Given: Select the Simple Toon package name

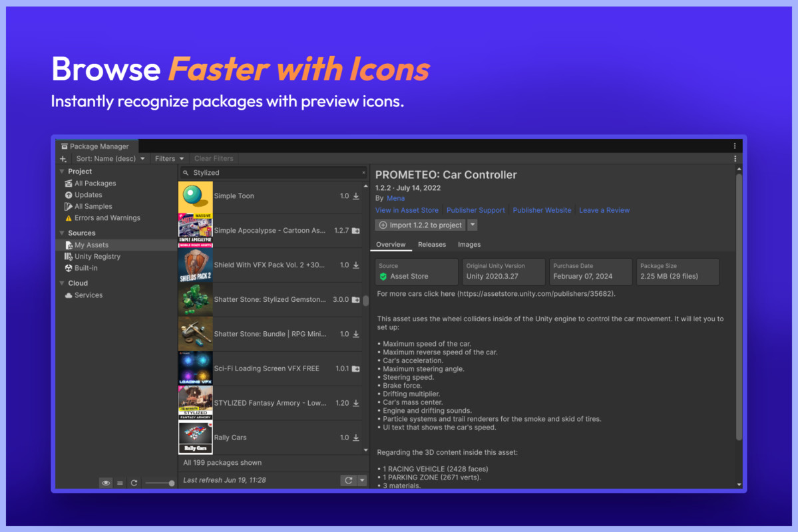Looking at the screenshot, I should tap(234, 196).
